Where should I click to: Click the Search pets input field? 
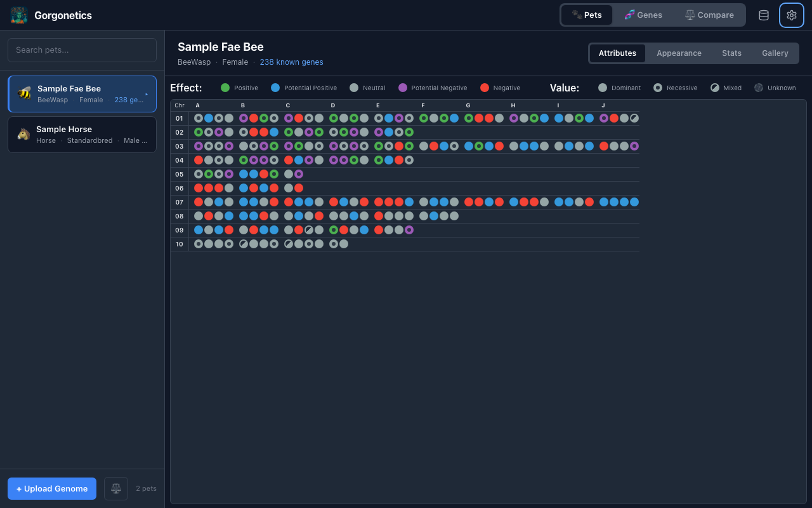pyautogui.click(x=82, y=50)
